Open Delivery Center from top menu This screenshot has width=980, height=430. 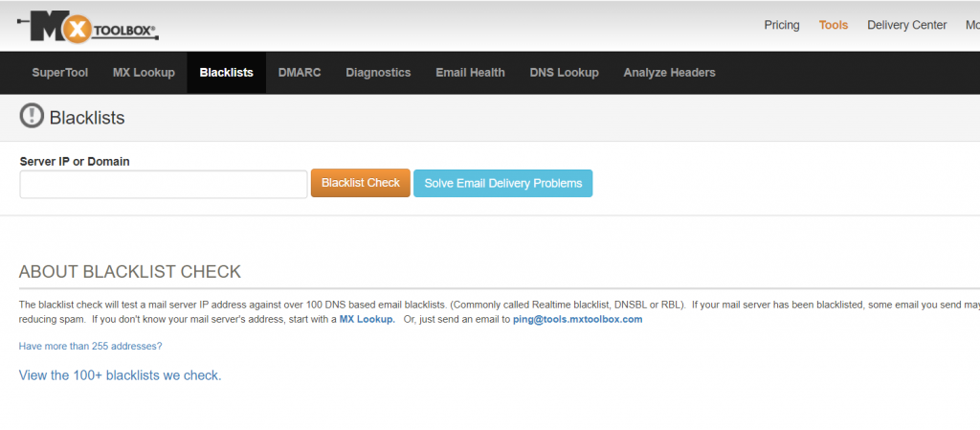click(906, 25)
